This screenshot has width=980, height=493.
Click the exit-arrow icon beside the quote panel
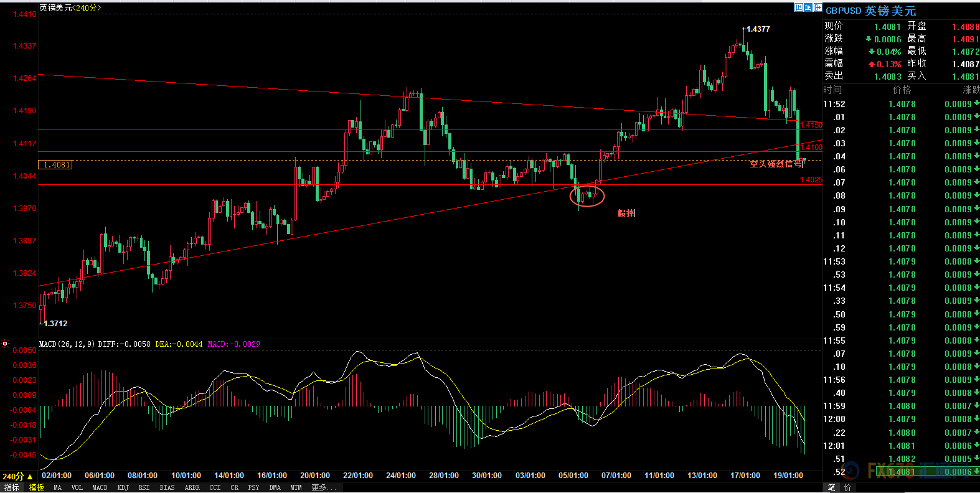pos(818,7)
